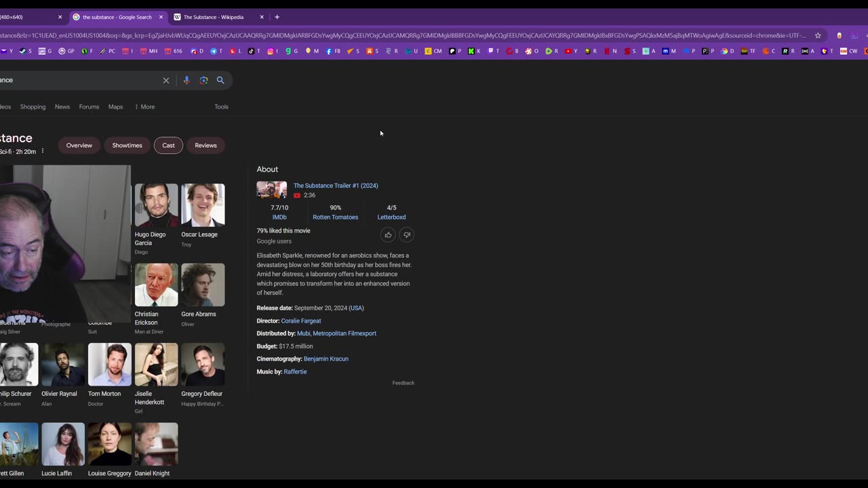Open the Kick bookmark labeled K
Screen dimensions: 868x488
(474, 51)
